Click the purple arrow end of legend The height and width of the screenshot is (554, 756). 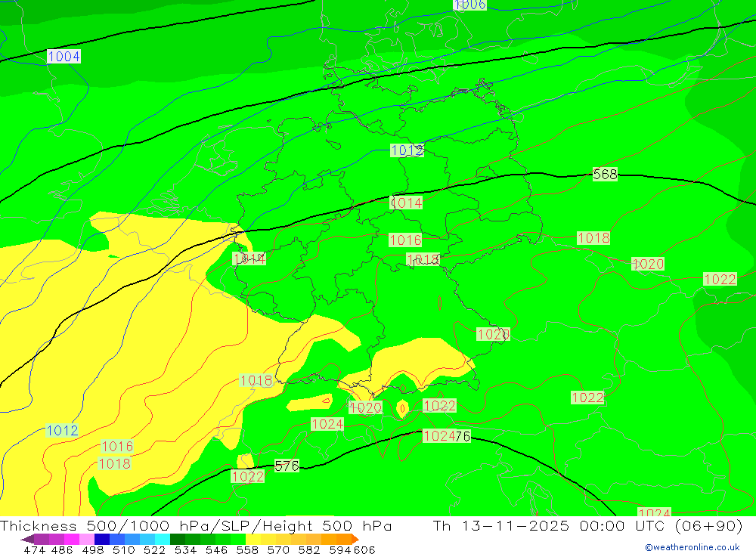pyautogui.click(x=27, y=539)
